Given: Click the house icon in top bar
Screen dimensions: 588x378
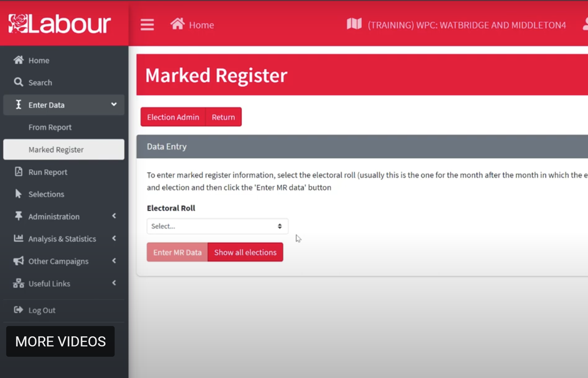Looking at the screenshot, I should [x=177, y=24].
